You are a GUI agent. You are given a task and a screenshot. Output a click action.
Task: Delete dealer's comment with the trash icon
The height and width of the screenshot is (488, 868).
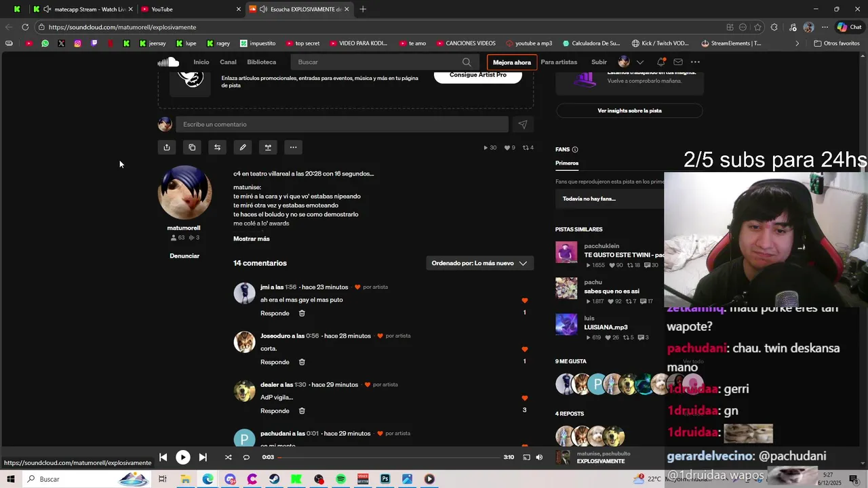[x=302, y=411]
